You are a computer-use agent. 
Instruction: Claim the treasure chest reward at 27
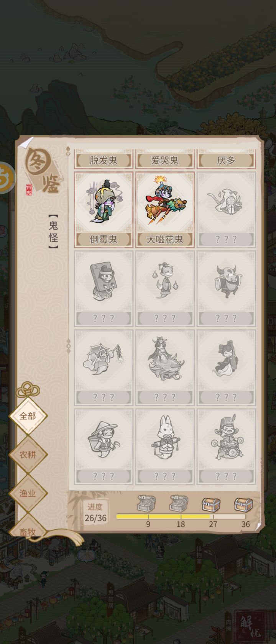tap(211, 504)
